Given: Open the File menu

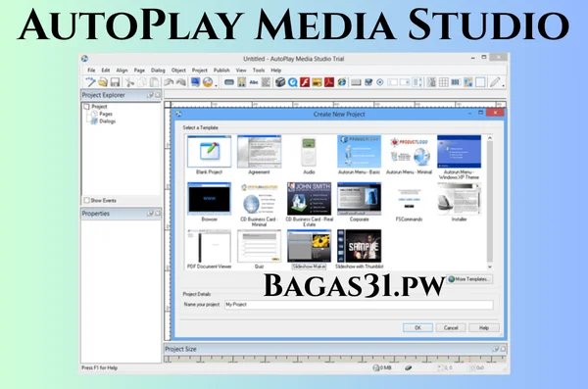Looking at the screenshot, I should point(91,71).
